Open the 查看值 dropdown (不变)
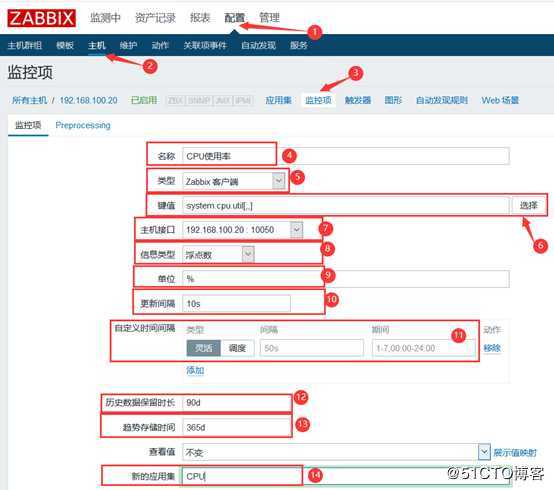The height and width of the screenshot is (490, 554). (x=336, y=452)
